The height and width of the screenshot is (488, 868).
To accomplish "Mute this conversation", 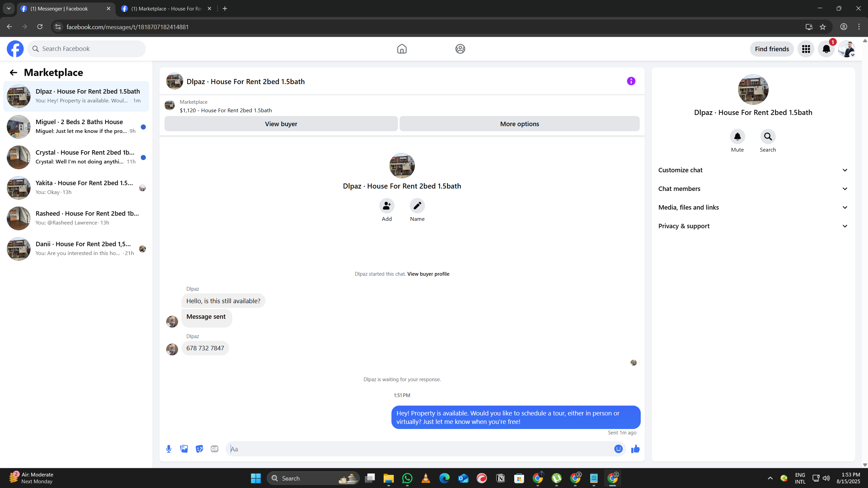I will (737, 137).
